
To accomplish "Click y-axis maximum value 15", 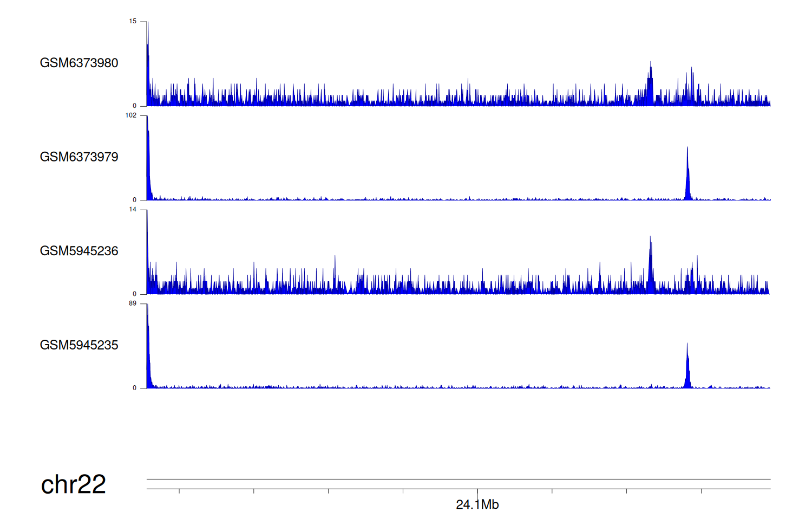I will 133,22.
